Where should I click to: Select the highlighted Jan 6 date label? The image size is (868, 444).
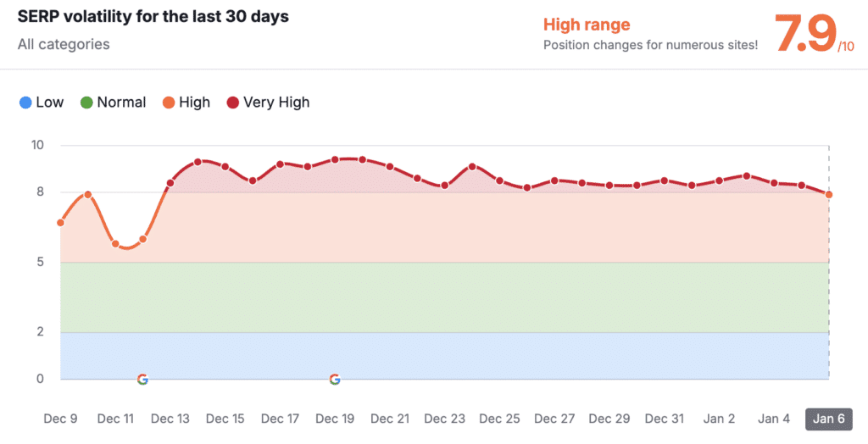829,419
